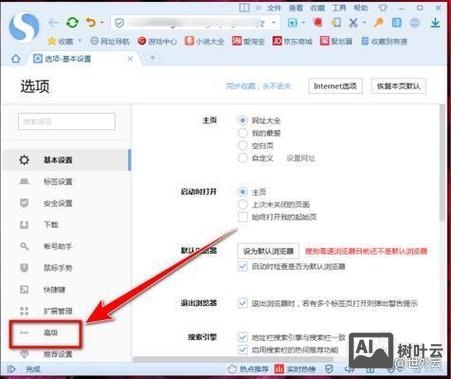Screen dimensions: 451x379
Task: Click the skin shirt icon in the title bar
Action: 383,8
